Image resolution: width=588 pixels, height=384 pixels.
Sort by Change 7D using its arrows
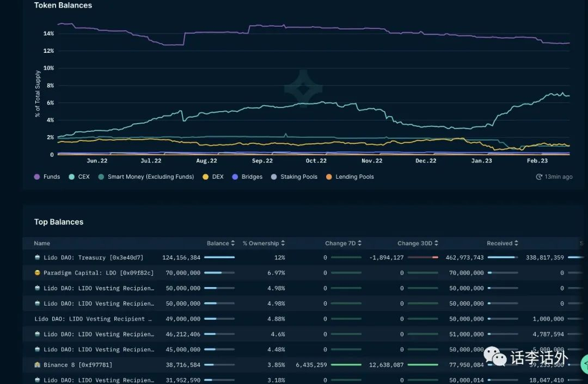[360, 243]
